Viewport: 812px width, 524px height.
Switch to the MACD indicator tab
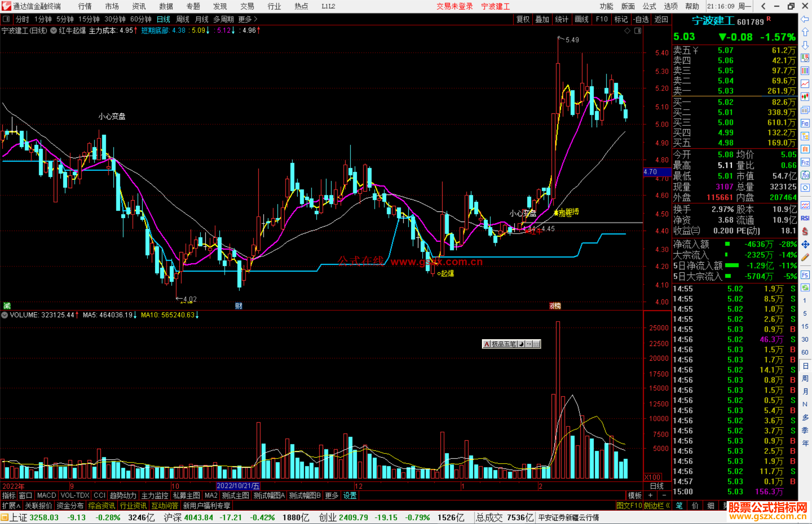pyautogui.click(x=46, y=495)
